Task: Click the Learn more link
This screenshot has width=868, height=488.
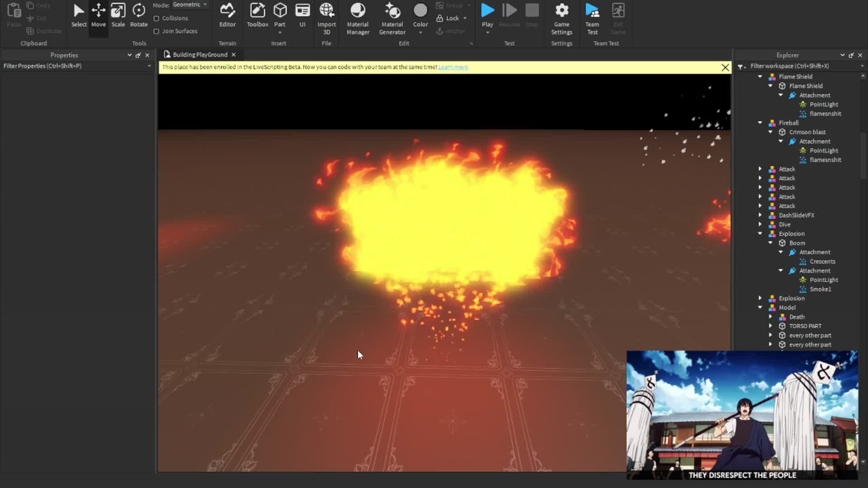Action: [x=453, y=67]
